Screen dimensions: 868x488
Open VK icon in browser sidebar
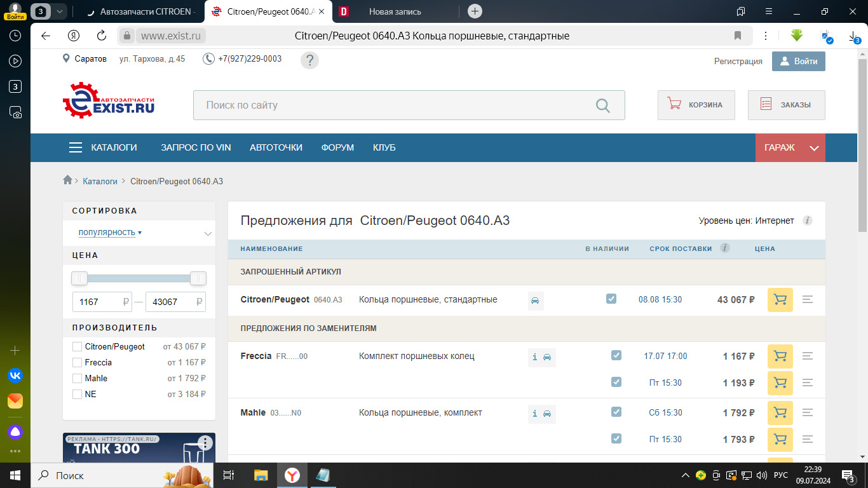click(x=15, y=376)
